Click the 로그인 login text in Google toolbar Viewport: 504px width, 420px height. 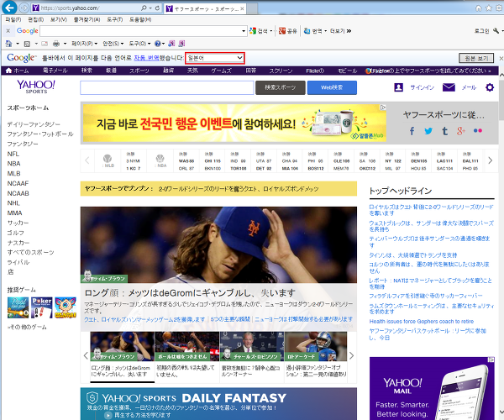pyautogui.click(x=482, y=31)
